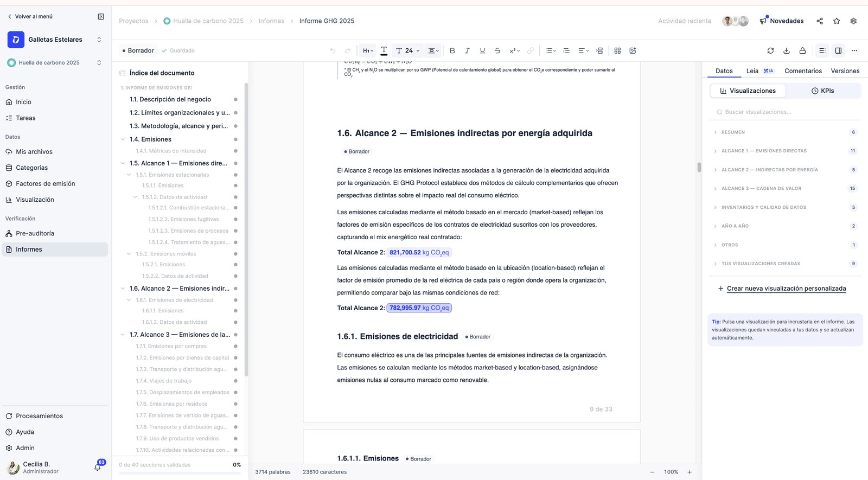Viewport: 868px width, 480px height.
Task: Open the settings gear in header
Action: 853,21
